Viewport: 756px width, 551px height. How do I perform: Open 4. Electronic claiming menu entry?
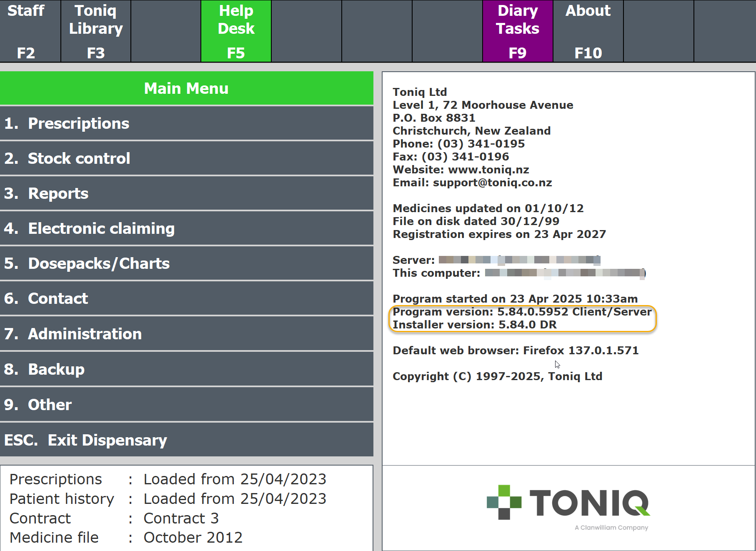[x=187, y=228]
